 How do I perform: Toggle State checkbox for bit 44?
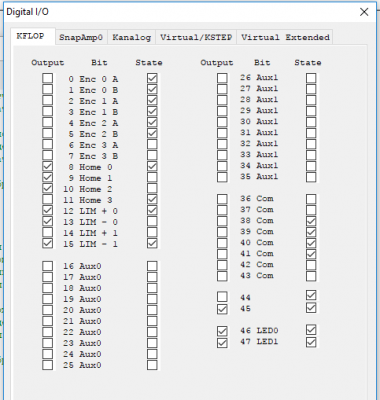(311, 295)
